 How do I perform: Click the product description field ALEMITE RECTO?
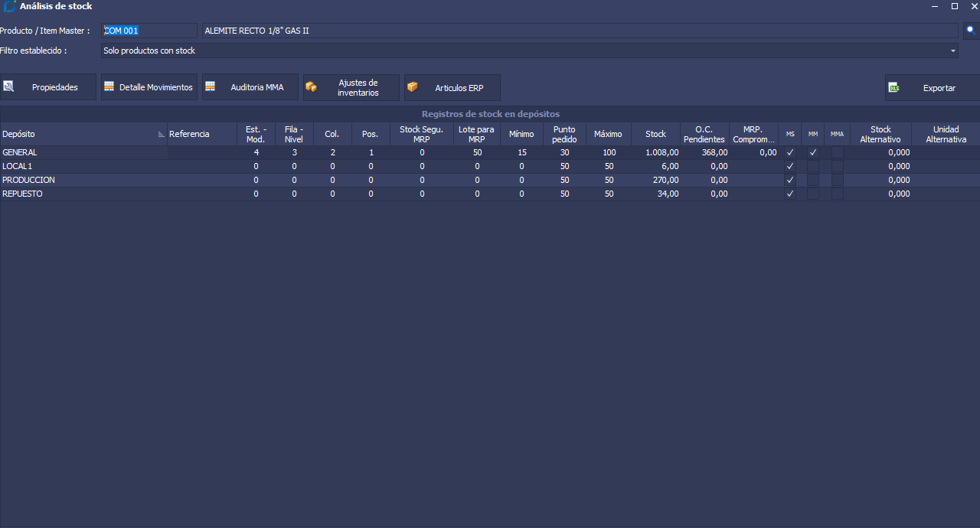coord(580,31)
